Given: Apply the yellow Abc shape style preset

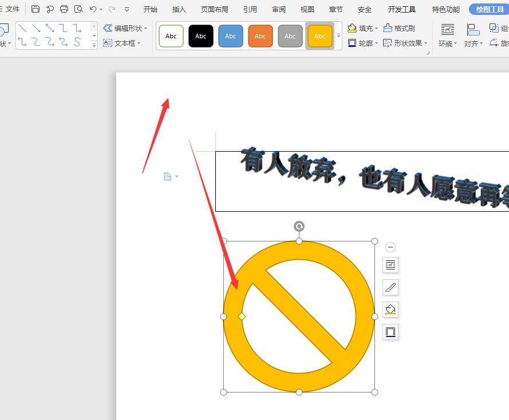Looking at the screenshot, I should (319, 35).
